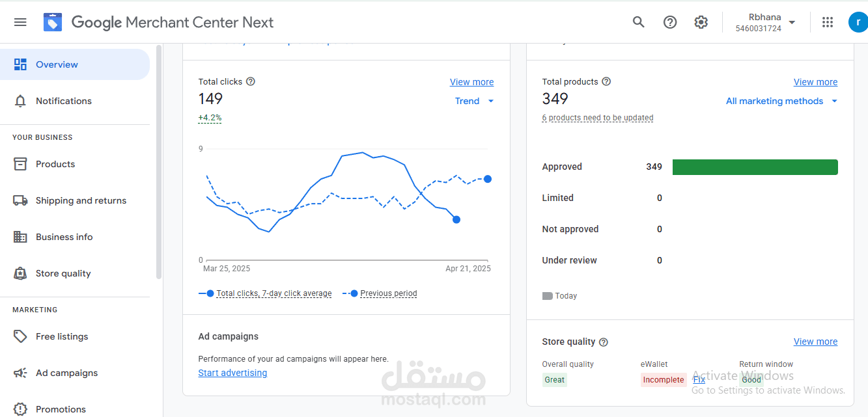Open the Help question mark icon
The width and height of the screenshot is (868, 417).
pos(670,22)
